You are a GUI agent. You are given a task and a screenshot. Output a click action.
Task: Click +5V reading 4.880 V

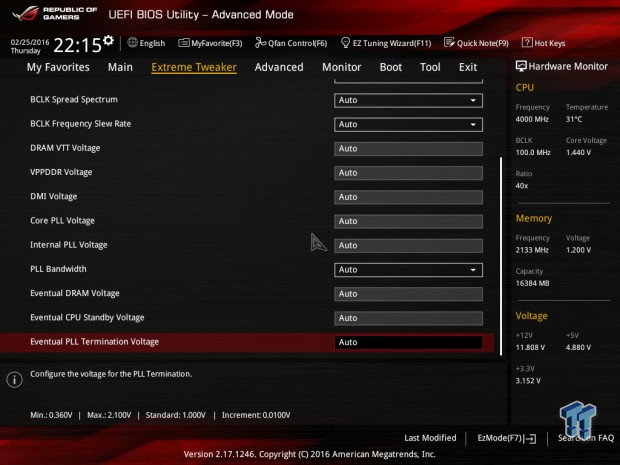[x=578, y=348]
